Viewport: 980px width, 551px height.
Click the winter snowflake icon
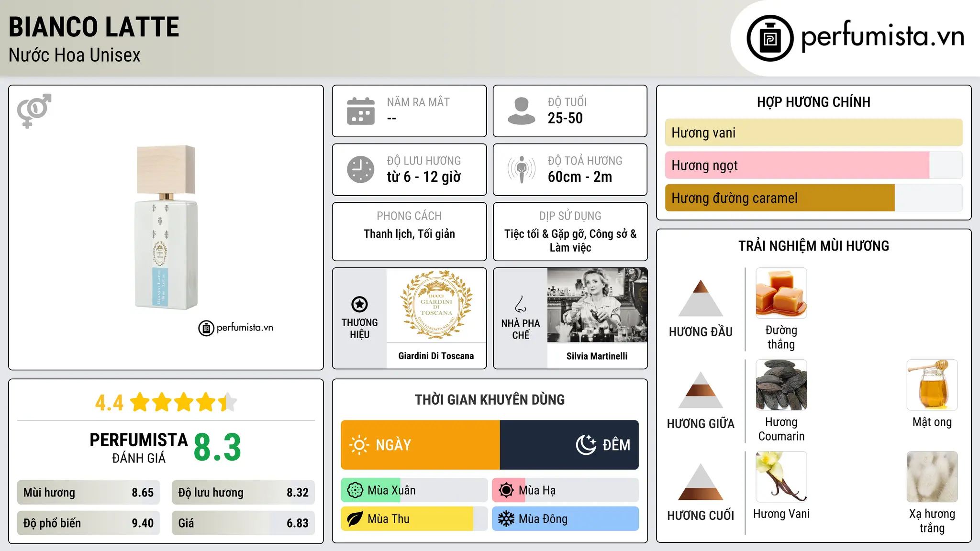point(506,519)
